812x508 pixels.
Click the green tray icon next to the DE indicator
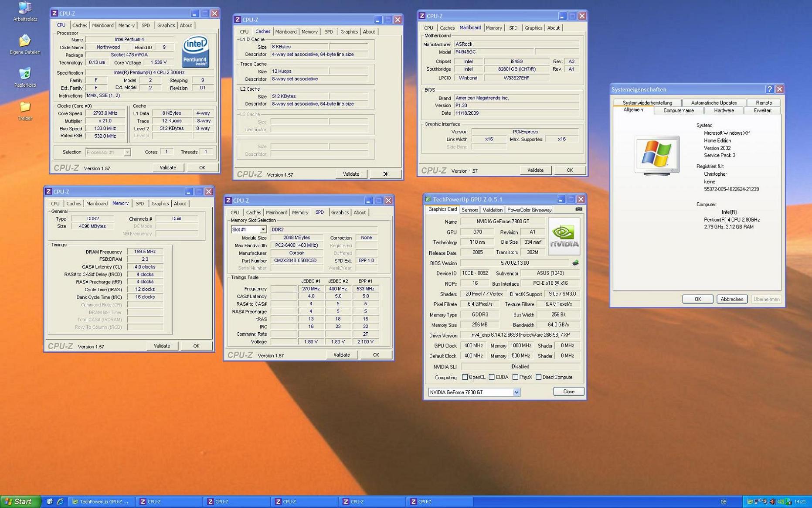pyautogui.click(x=750, y=501)
